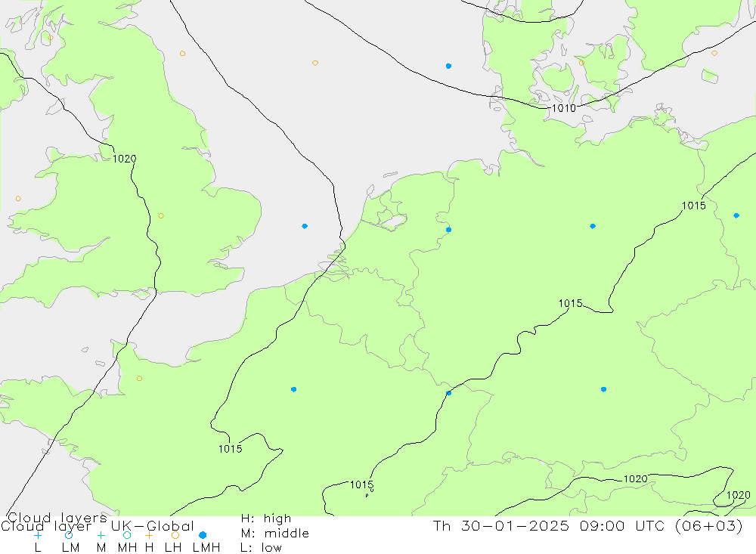Click the 1015 isobar label in central Germany
The image size is (756, 554).
point(570,303)
